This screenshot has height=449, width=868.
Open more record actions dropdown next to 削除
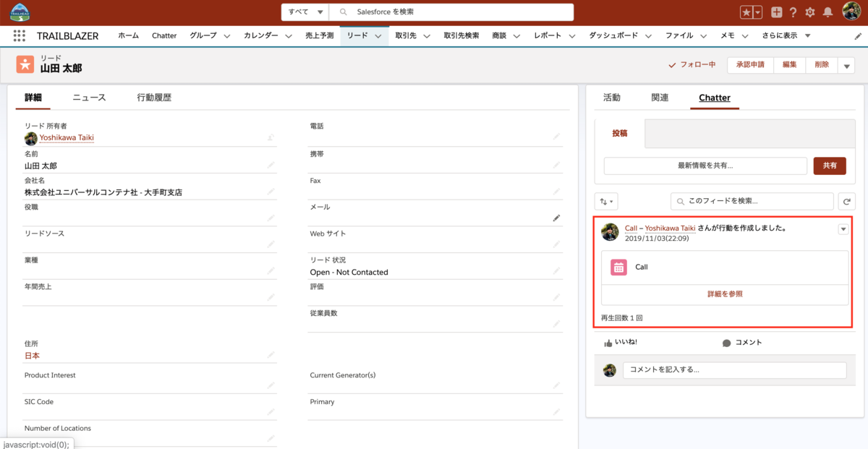coord(846,65)
